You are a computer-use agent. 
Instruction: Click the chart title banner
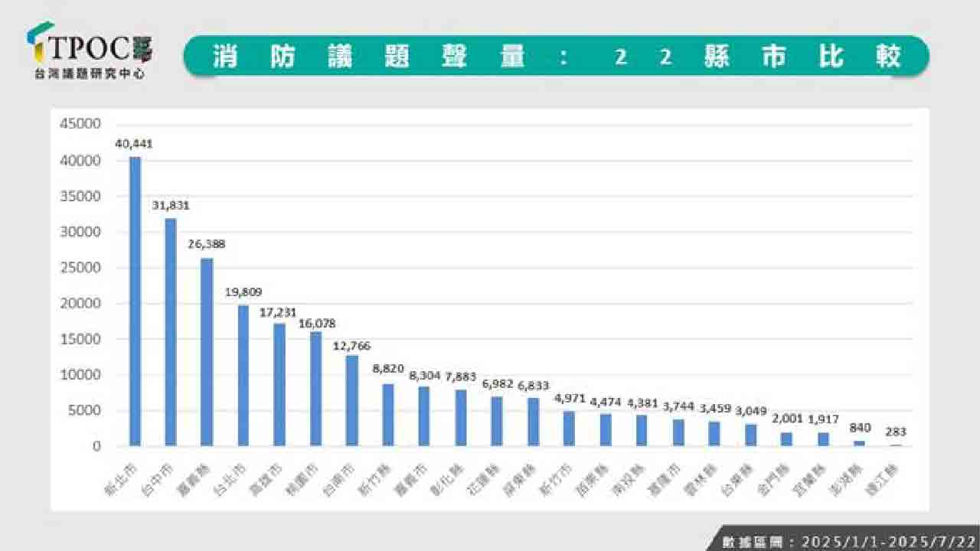click(556, 56)
